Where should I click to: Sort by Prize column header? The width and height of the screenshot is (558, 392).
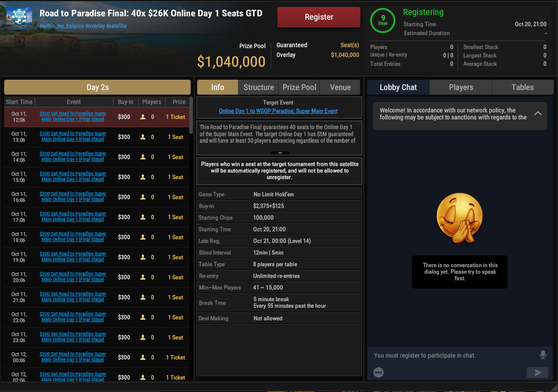tap(179, 102)
